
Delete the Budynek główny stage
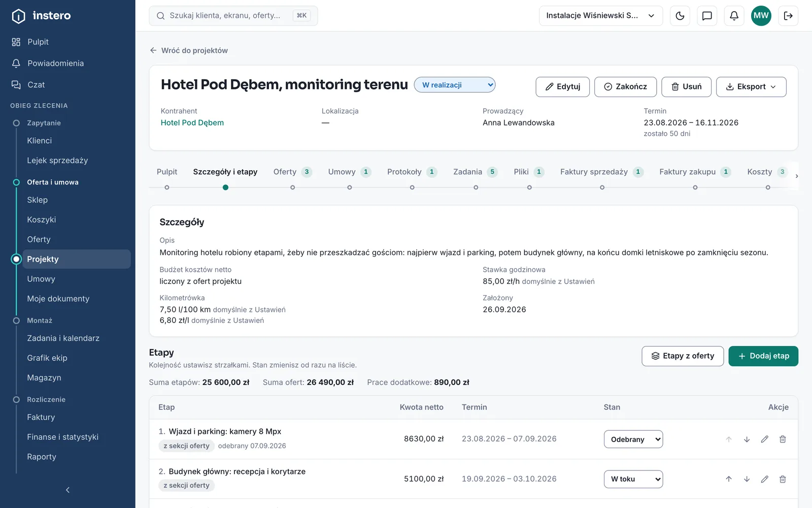point(783,479)
